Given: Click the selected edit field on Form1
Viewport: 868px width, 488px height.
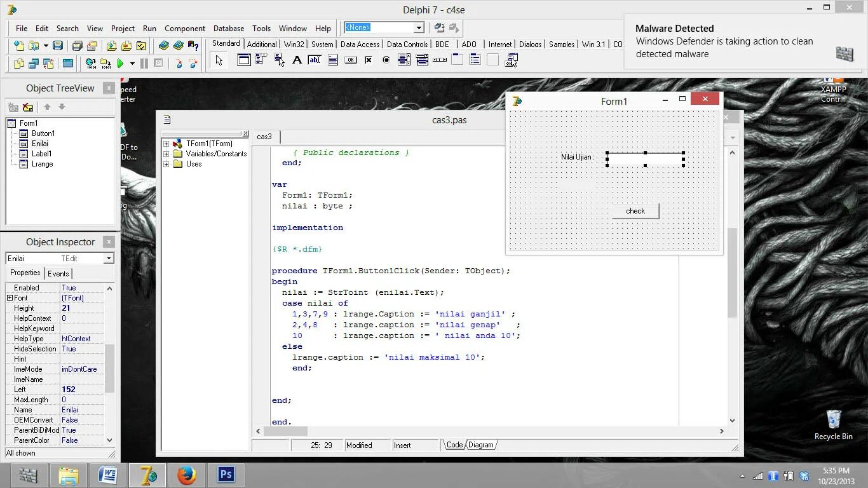Looking at the screenshot, I should coord(645,159).
